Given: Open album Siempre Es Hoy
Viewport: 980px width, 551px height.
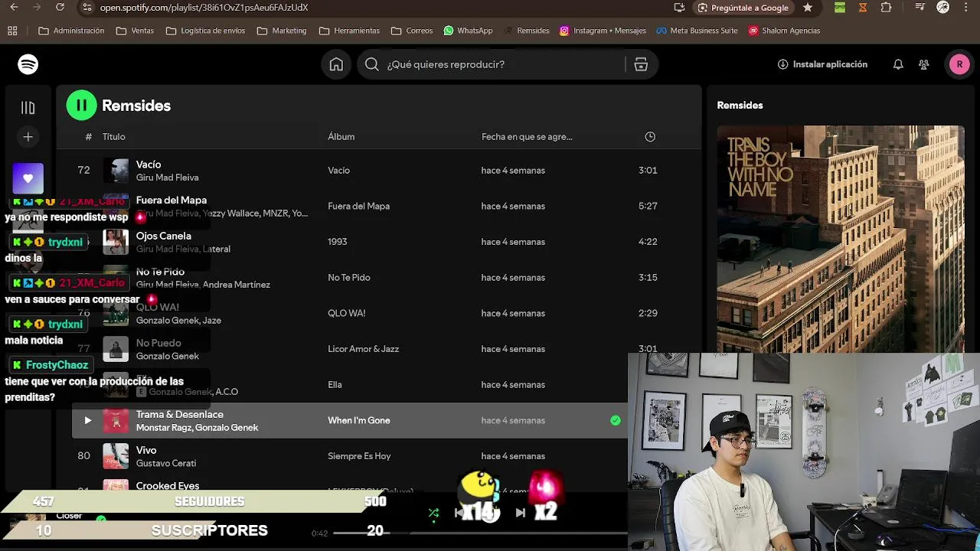Looking at the screenshot, I should click(359, 456).
